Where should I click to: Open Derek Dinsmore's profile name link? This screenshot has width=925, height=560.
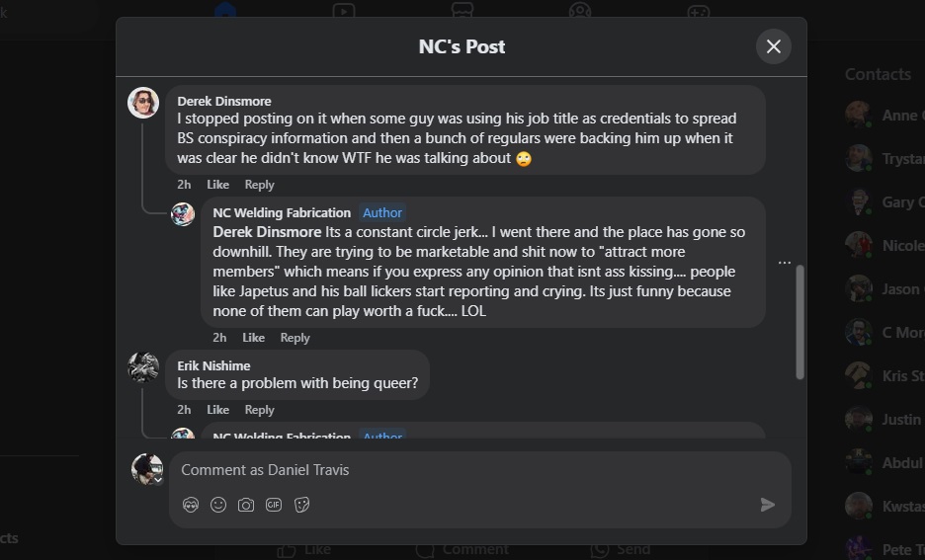pyautogui.click(x=223, y=101)
